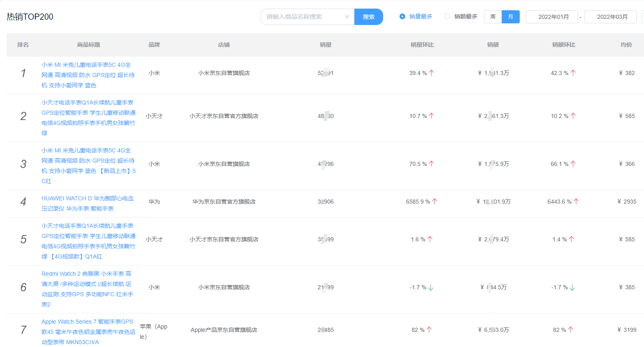
Task: Click the up arrow beside 10.7 %
Action: pos(432,116)
